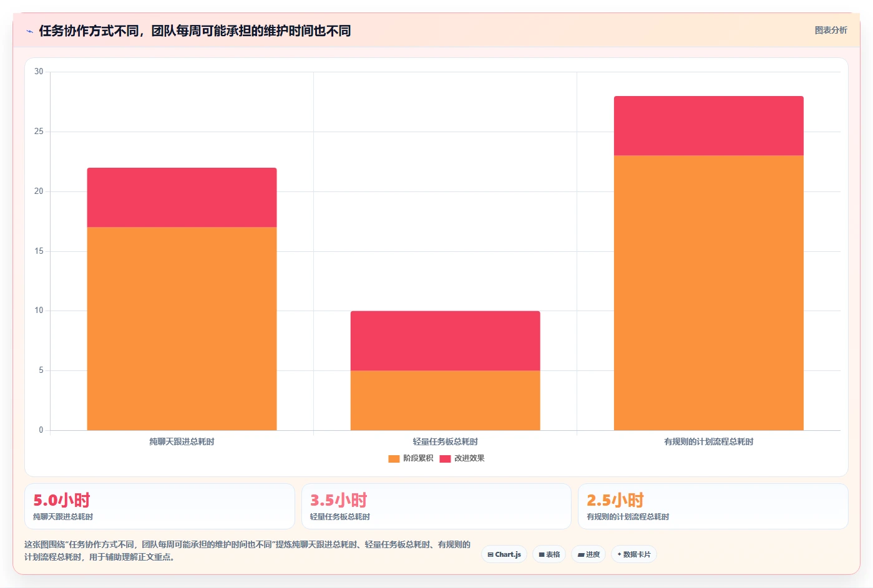
Task: Click y-axis tick label 5
Action: [41, 370]
